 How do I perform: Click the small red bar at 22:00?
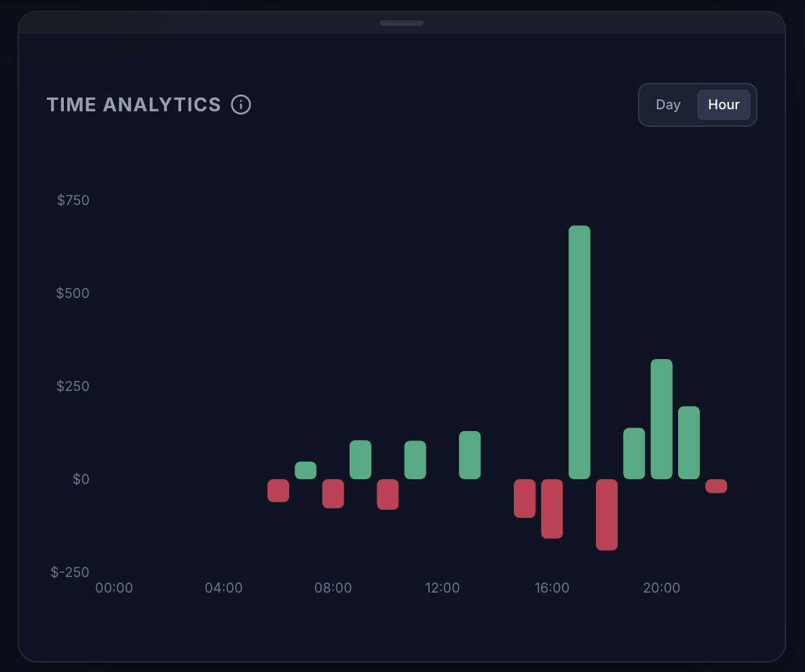click(716, 486)
